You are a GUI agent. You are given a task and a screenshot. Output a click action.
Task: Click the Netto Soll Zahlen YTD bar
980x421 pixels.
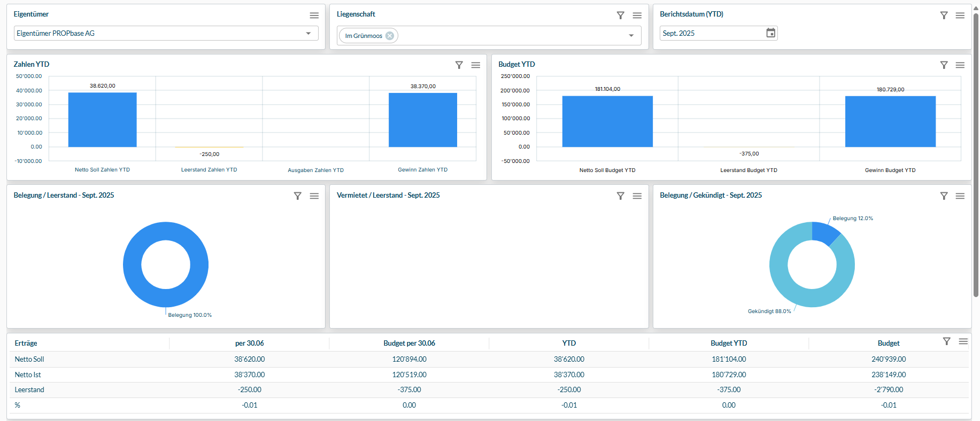[102, 120]
